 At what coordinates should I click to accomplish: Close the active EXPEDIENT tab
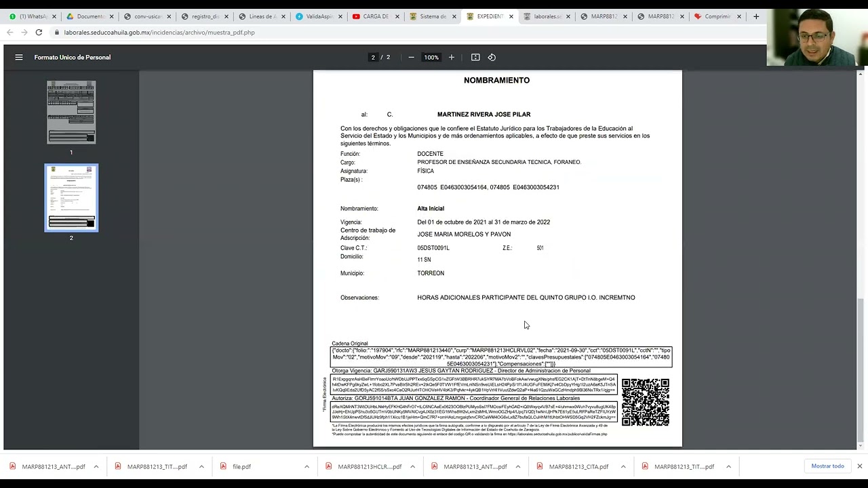click(511, 16)
